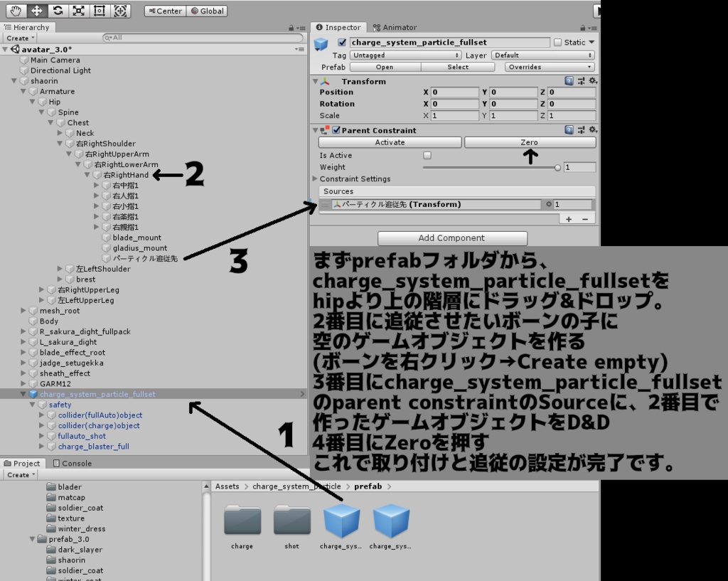Select blade_mount in the hierarchy

tap(137, 238)
